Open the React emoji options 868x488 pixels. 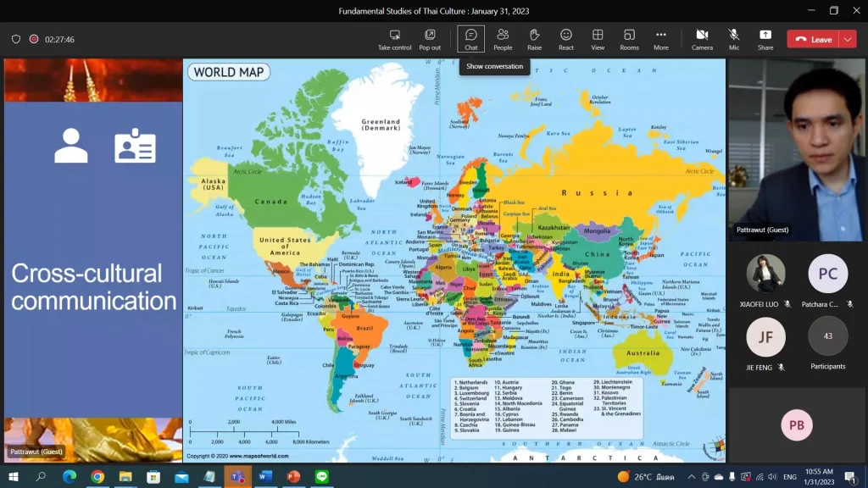(566, 38)
